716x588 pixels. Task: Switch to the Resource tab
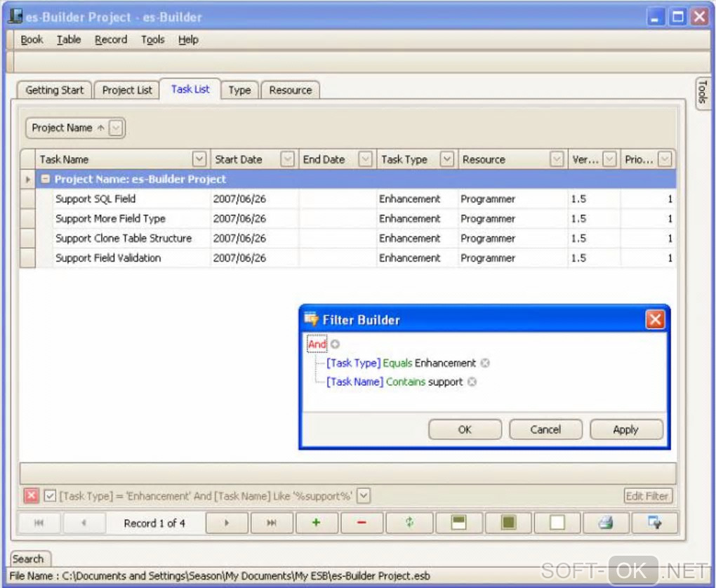pos(291,90)
